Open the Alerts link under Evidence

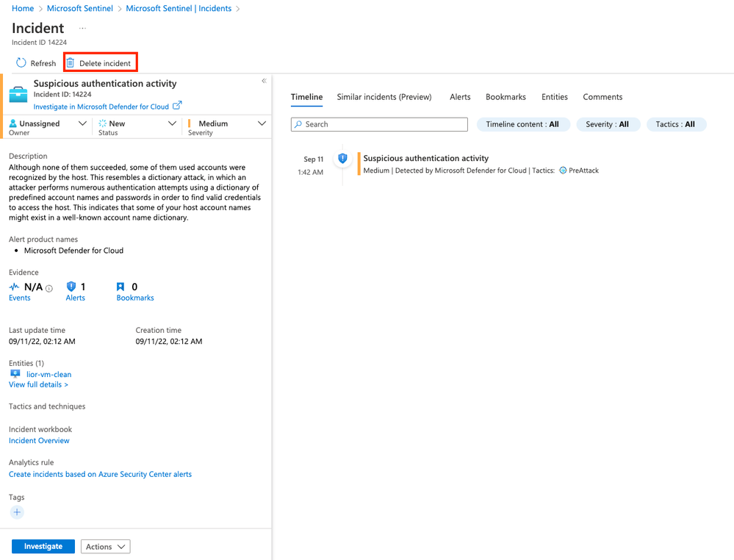[76, 298]
